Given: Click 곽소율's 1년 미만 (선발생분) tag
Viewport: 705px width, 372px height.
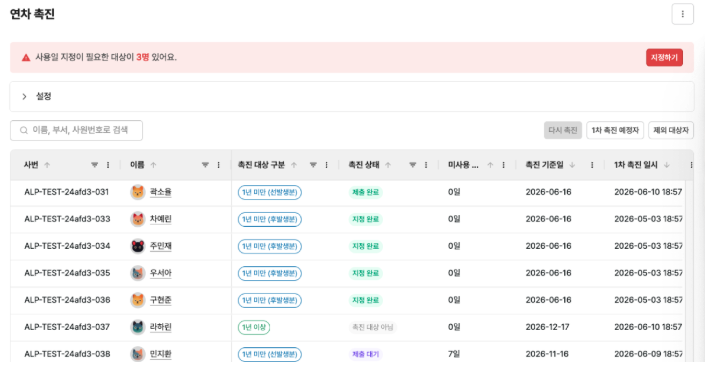Looking at the screenshot, I should pos(270,192).
